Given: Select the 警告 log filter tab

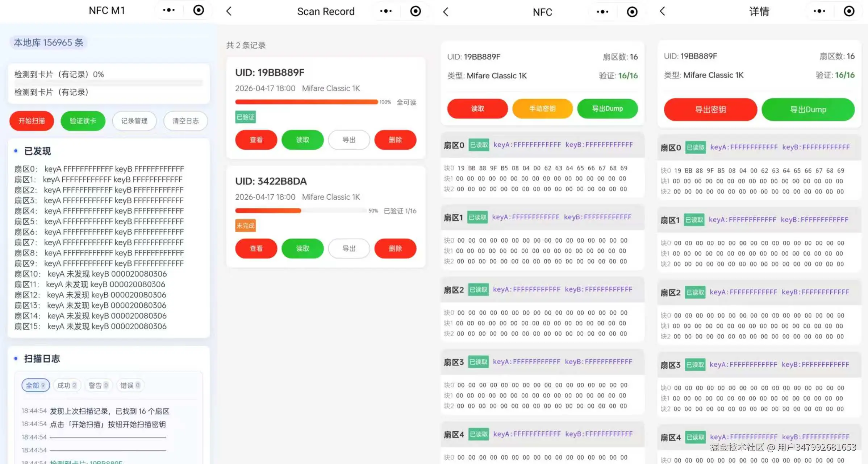Looking at the screenshot, I should coord(99,385).
